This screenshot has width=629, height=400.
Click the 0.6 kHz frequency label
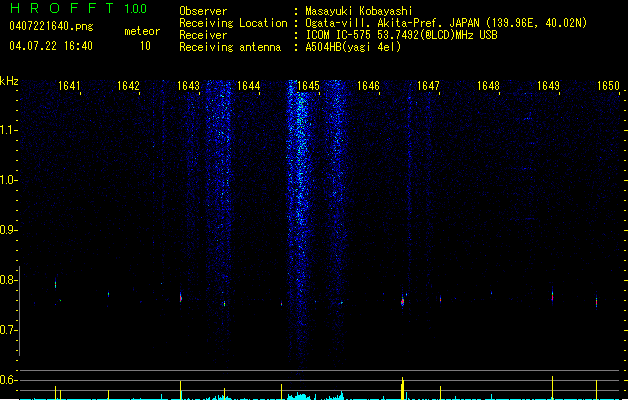8,380
